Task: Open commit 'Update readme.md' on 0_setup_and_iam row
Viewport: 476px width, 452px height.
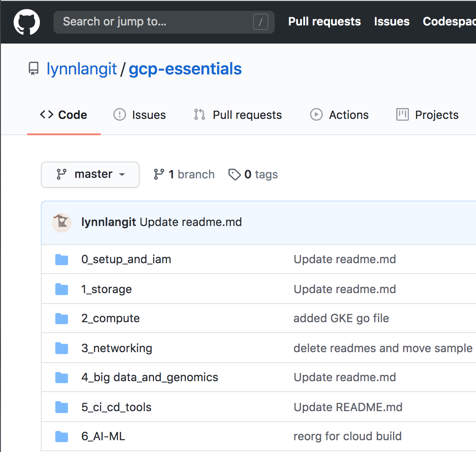Action: [345, 259]
